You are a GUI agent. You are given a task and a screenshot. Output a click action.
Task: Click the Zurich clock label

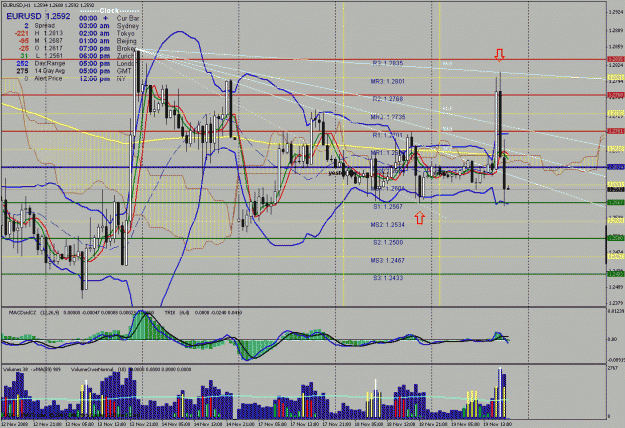point(126,56)
